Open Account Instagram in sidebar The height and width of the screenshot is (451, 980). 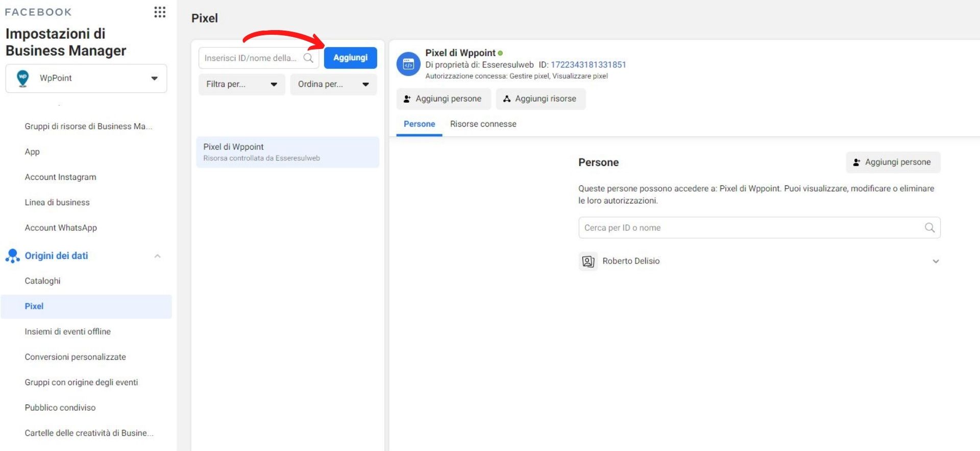tap(60, 177)
